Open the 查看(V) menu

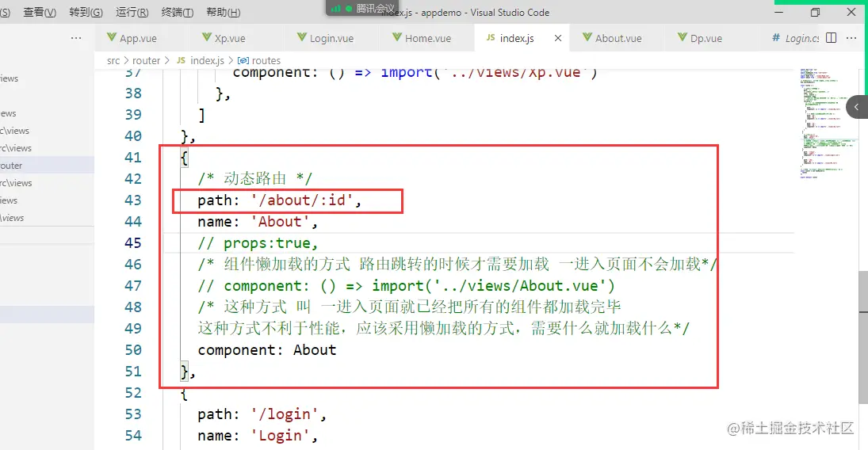[40, 12]
